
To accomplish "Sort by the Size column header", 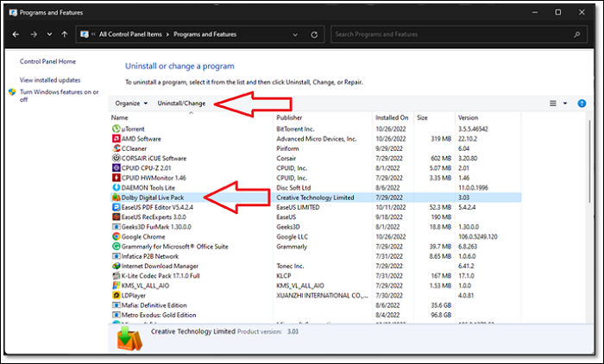I will 435,117.
